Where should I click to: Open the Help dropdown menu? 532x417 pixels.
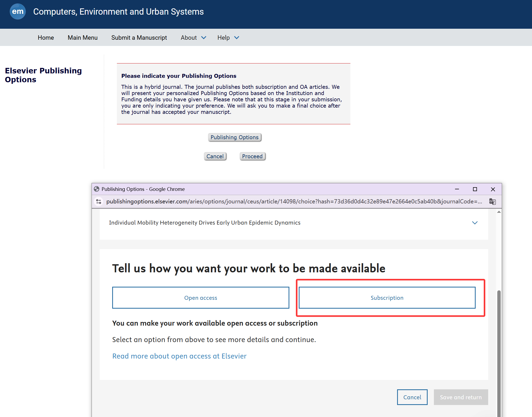pos(228,38)
